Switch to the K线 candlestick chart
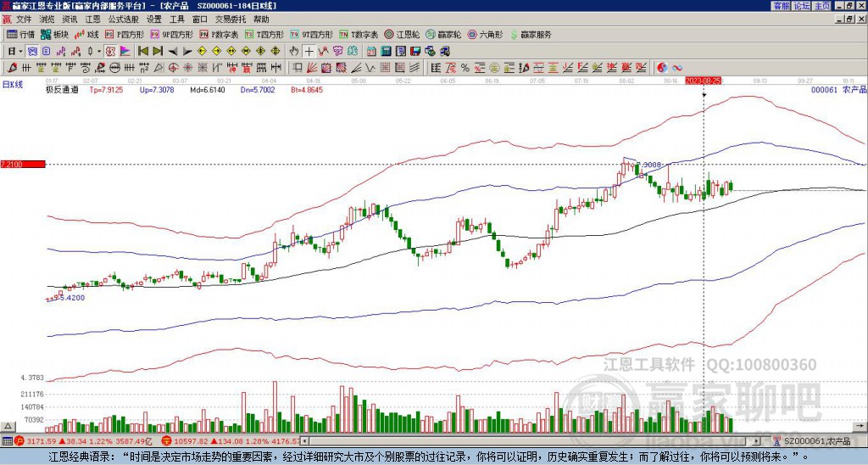 pyautogui.click(x=86, y=34)
